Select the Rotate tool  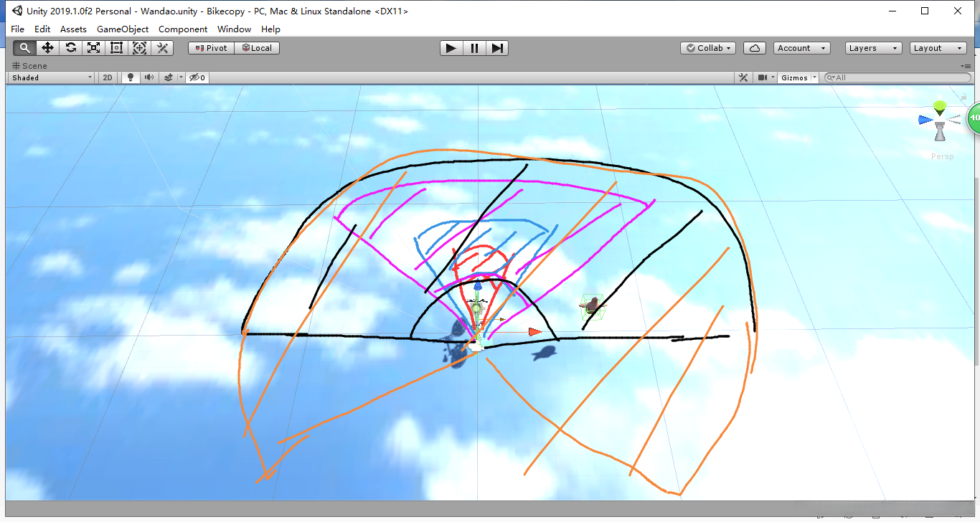point(70,48)
